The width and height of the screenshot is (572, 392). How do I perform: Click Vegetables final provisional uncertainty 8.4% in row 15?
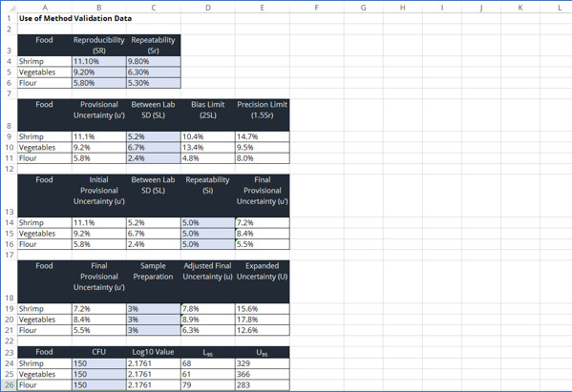tap(263, 234)
